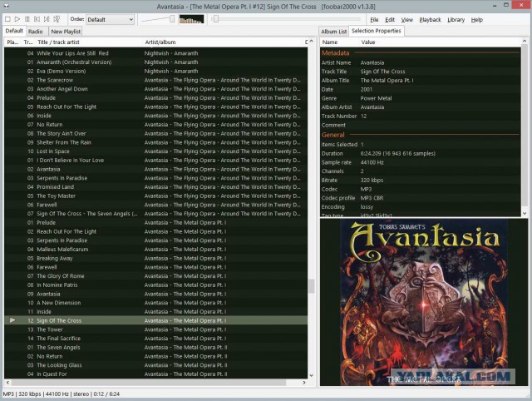This screenshot has width=532, height=401.
Task: Click the Avantasia album cover art
Action: 424,302
